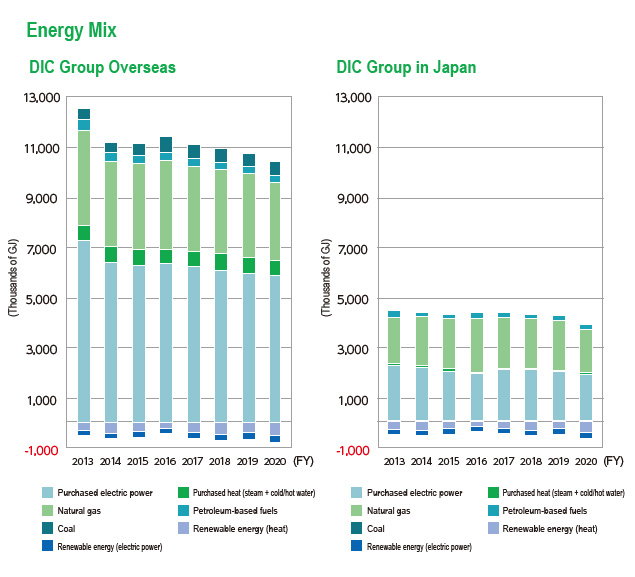Click the Natural gas segment of the Japan 2016 bar
Viewport: 635px width, 577px height.
tap(476, 345)
